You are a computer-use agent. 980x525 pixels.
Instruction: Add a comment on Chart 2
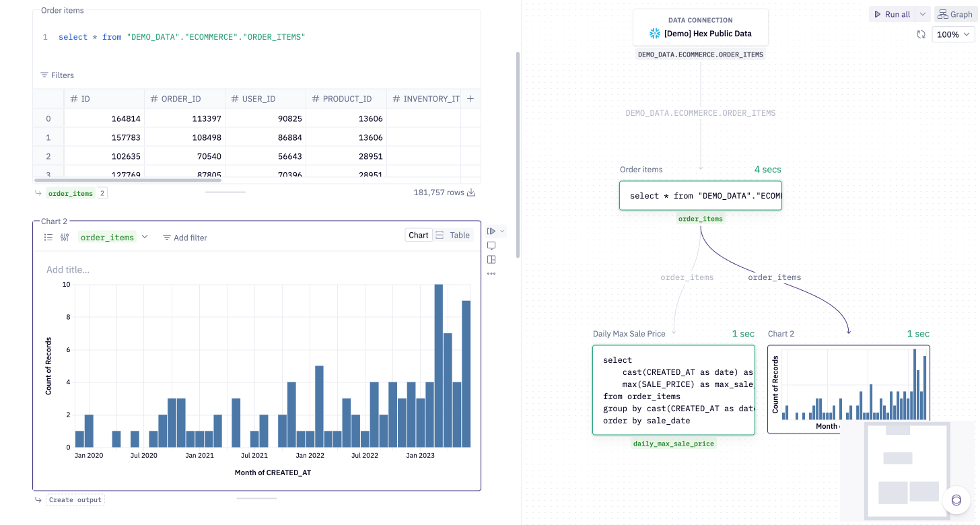(x=491, y=245)
